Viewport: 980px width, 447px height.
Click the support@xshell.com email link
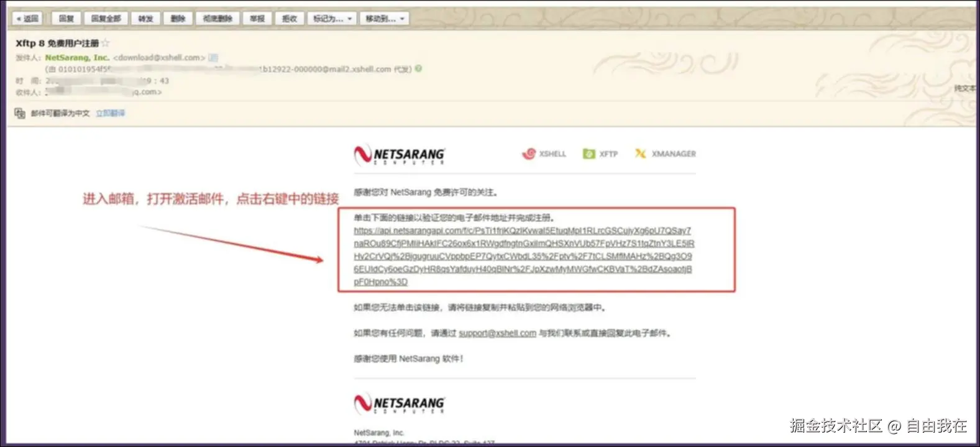(x=497, y=333)
